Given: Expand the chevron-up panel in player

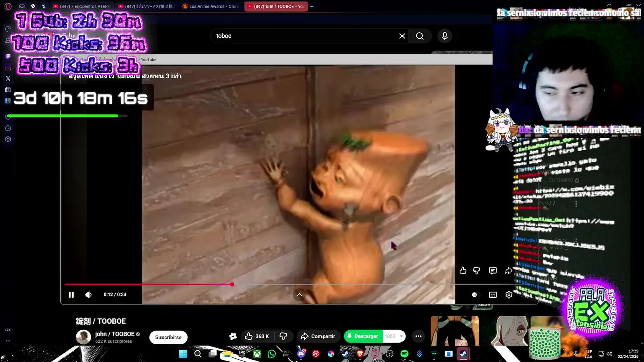Looking at the screenshot, I should pyautogui.click(x=299, y=295).
